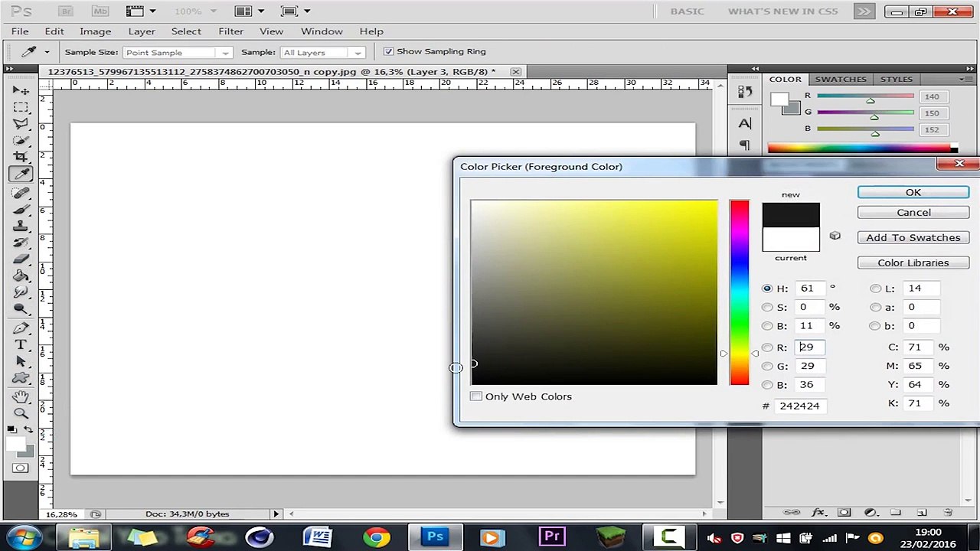Open the status bar info arrow
The width and height of the screenshot is (980, 551).
[x=276, y=514]
